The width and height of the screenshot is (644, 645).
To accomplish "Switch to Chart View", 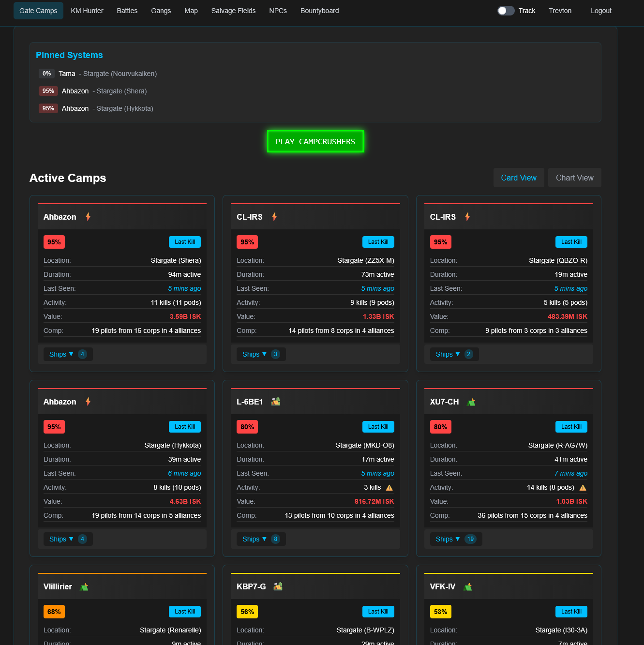I will click(x=574, y=178).
